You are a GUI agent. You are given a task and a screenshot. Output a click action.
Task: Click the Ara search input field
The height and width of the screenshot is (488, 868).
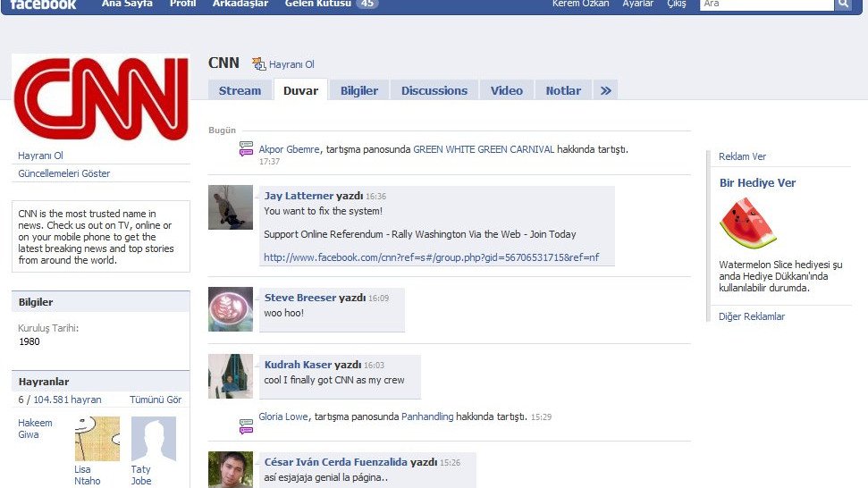pos(766,4)
